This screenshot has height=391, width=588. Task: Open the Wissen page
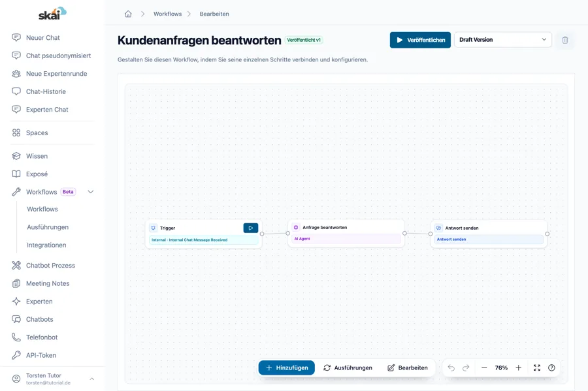coord(37,156)
